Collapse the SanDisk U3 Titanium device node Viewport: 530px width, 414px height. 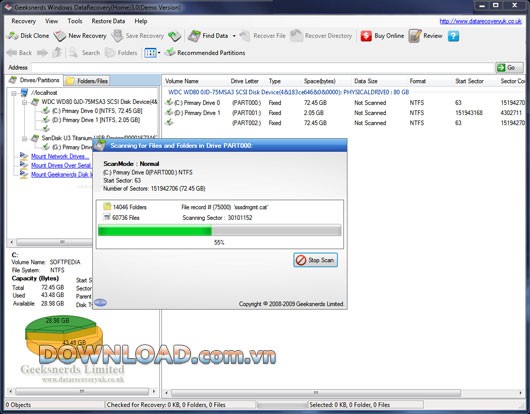pyautogui.click(x=24, y=139)
